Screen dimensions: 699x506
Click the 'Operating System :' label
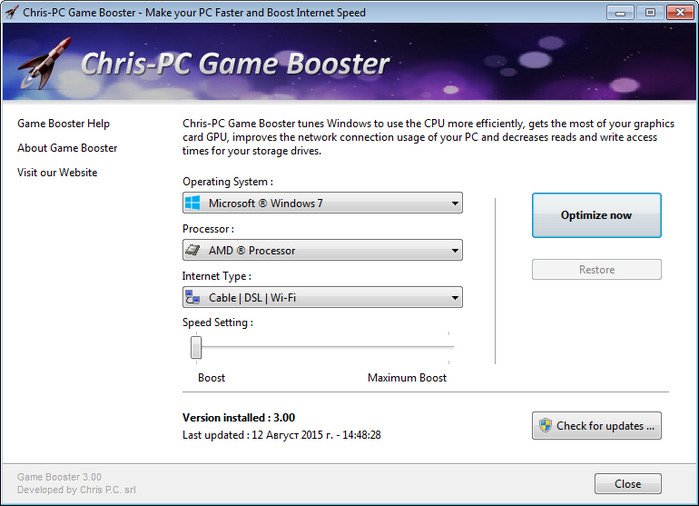point(227,182)
